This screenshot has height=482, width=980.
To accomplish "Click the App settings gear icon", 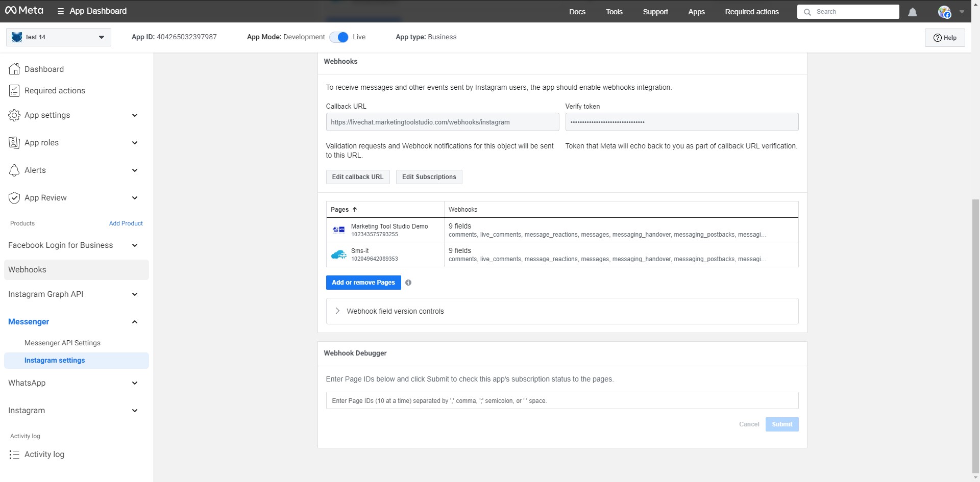I will [14, 115].
